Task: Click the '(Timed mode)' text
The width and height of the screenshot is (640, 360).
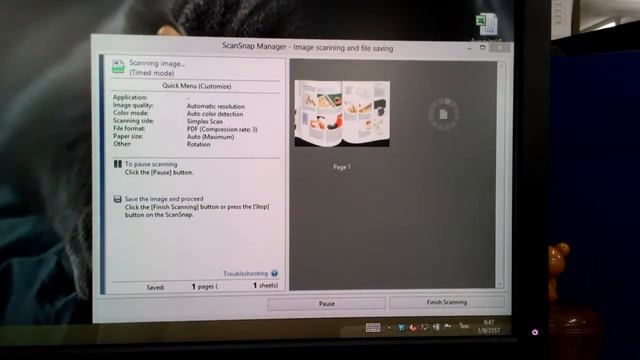Action: [151, 73]
